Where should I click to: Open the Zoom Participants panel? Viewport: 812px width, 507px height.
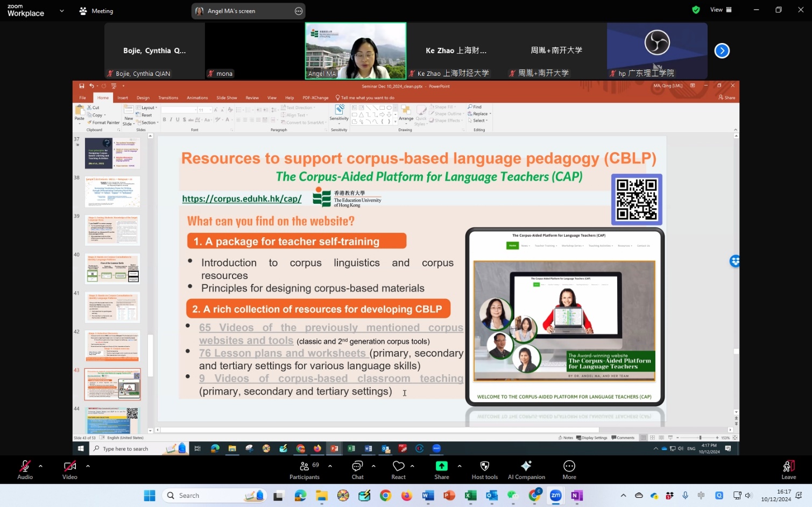[305, 470]
